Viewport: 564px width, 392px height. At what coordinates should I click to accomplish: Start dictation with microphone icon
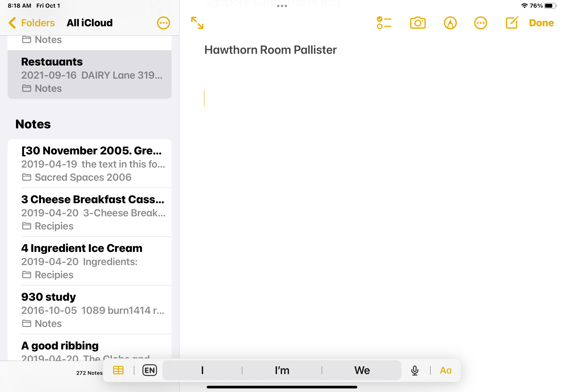tap(414, 370)
